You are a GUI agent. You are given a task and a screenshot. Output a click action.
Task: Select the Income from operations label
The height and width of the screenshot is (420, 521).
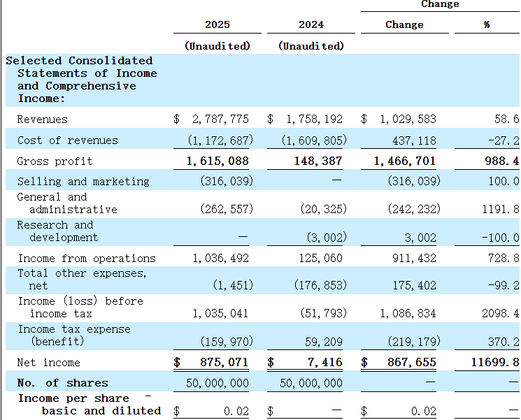[87, 259]
